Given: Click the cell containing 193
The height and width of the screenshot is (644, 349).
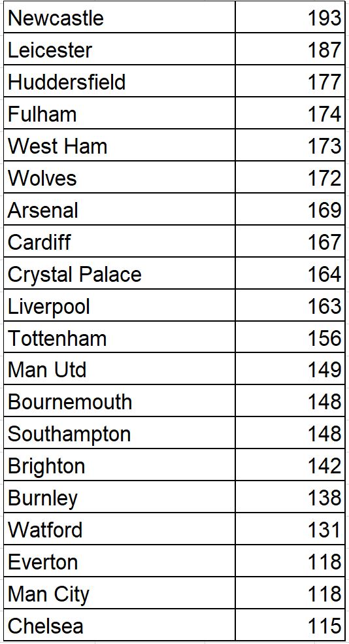Looking at the screenshot, I should tap(290, 17).
